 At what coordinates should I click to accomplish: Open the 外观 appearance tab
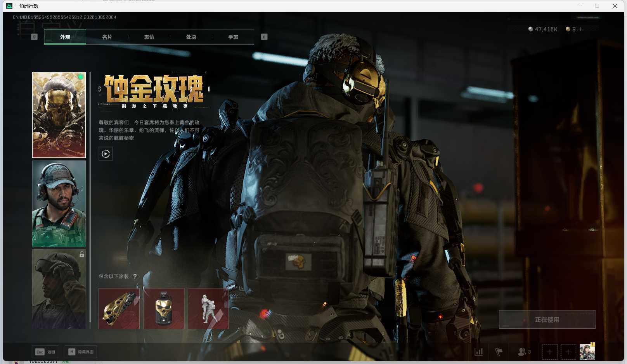pyautogui.click(x=65, y=37)
